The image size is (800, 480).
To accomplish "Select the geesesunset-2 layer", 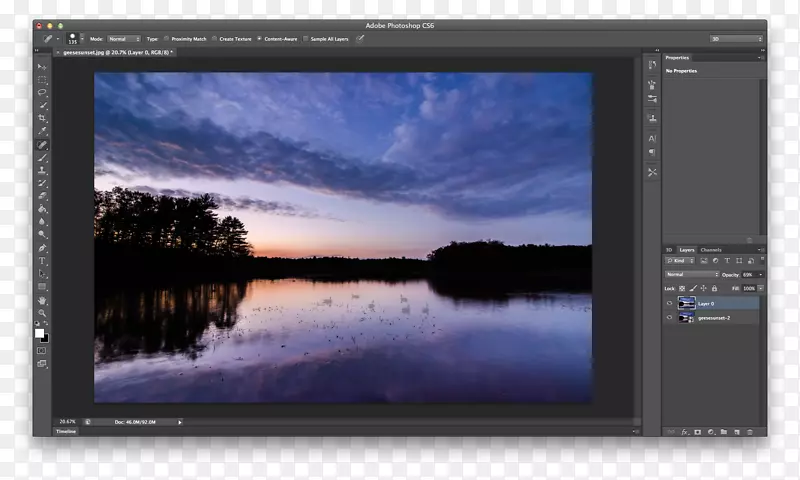I will [x=720, y=317].
